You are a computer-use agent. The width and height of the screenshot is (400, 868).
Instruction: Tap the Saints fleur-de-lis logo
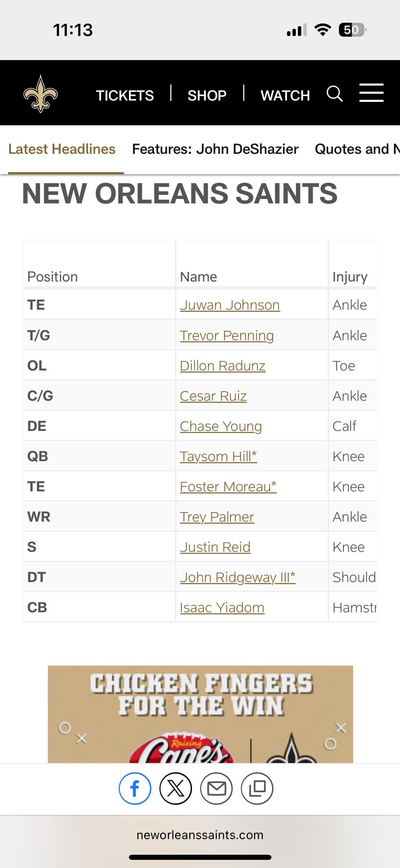pyautogui.click(x=40, y=94)
